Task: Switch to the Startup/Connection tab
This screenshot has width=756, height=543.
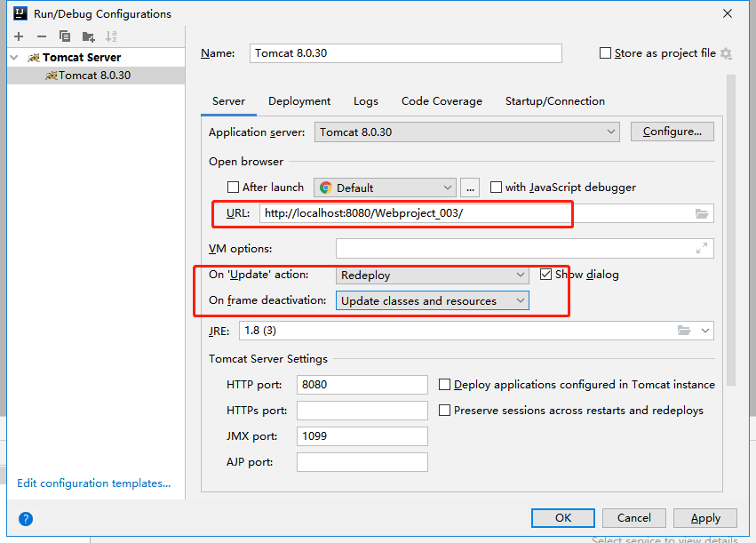Action: point(555,101)
